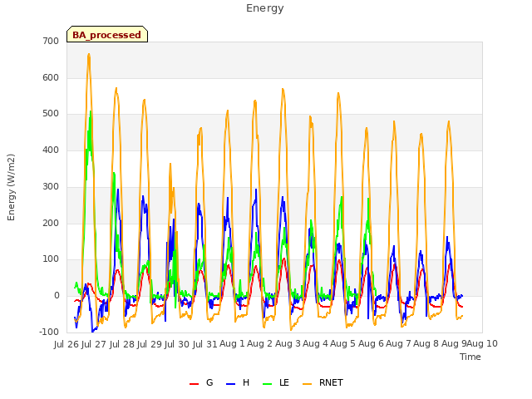Click the Time x-axis label

tap(470, 357)
